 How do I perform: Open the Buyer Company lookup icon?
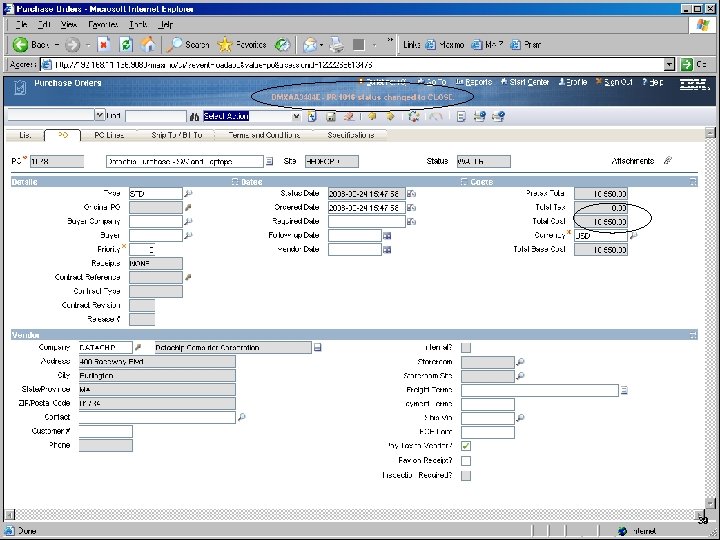point(188,221)
